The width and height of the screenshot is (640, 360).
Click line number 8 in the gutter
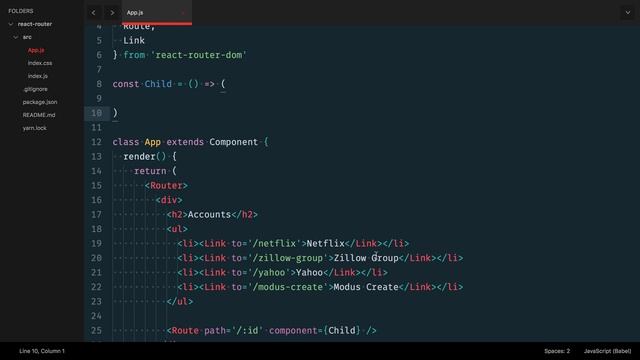click(99, 84)
